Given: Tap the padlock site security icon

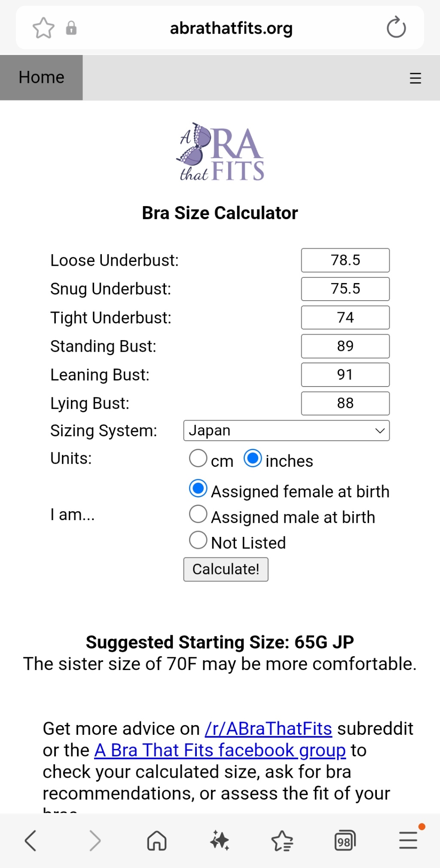Looking at the screenshot, I should pos(71,28).
